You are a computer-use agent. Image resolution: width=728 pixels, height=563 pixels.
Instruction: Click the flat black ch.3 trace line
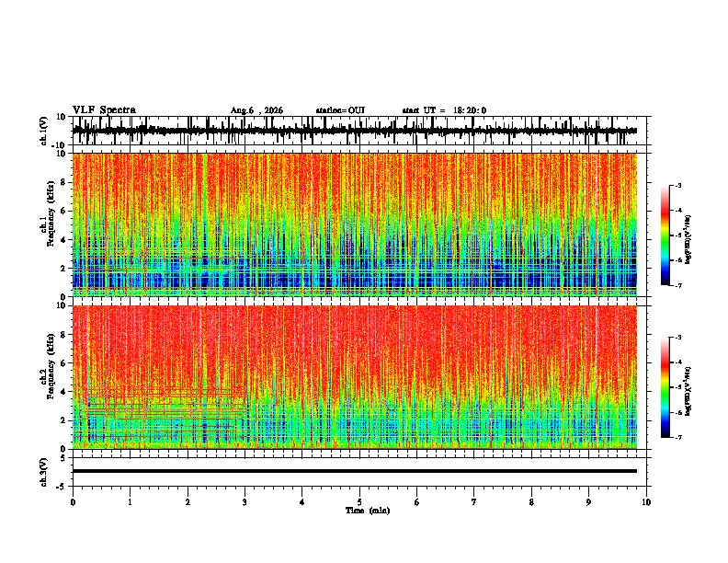355,471
